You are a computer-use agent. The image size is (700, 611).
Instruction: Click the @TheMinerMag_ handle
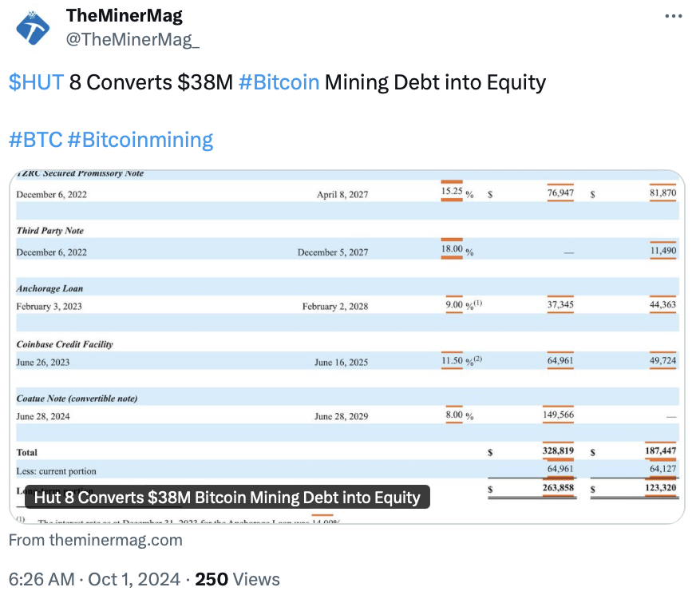tap(132, 38)
